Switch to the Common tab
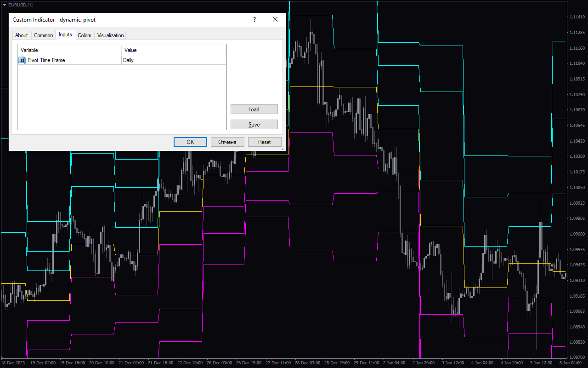Viewport: 588px width, 368px height. 44,35
